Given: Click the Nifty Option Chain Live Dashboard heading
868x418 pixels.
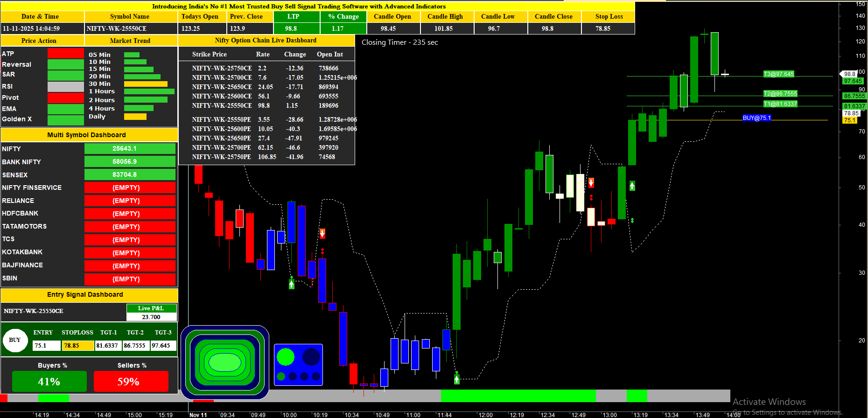Looking at the screenshot, I should [266, 41].
